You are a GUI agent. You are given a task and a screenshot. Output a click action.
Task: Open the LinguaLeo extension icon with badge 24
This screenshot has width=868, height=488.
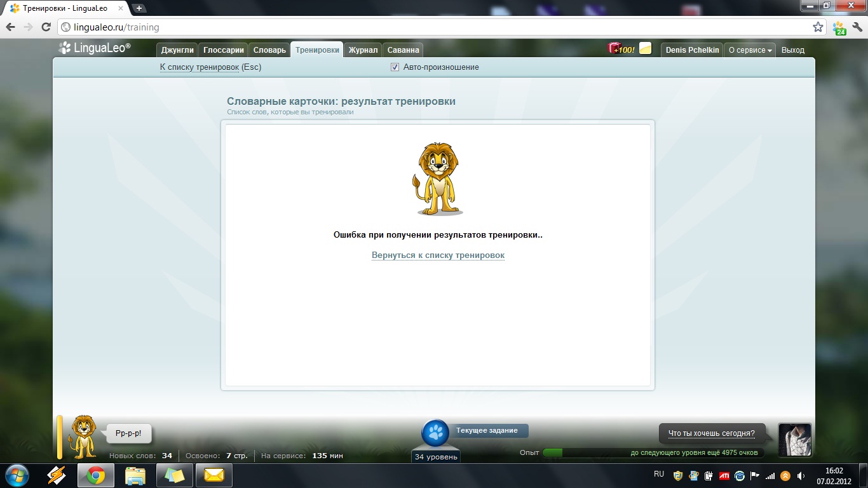pyautogui.click(x=839, y=28)
